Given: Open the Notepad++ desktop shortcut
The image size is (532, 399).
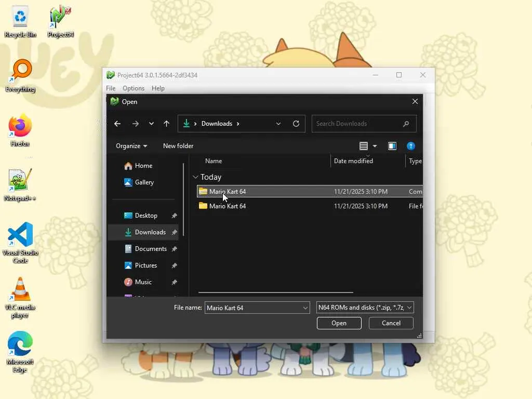Looking at the screenshot, I should [20, 185].
